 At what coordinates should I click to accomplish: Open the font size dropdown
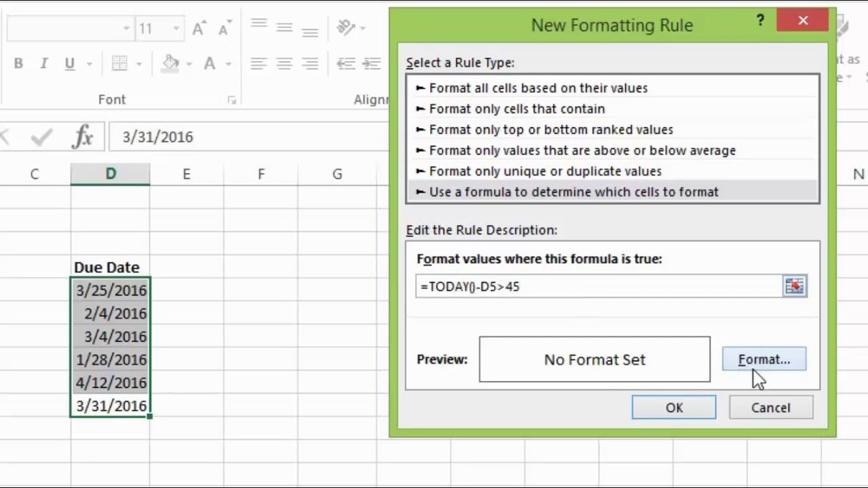tap(176, 28)
